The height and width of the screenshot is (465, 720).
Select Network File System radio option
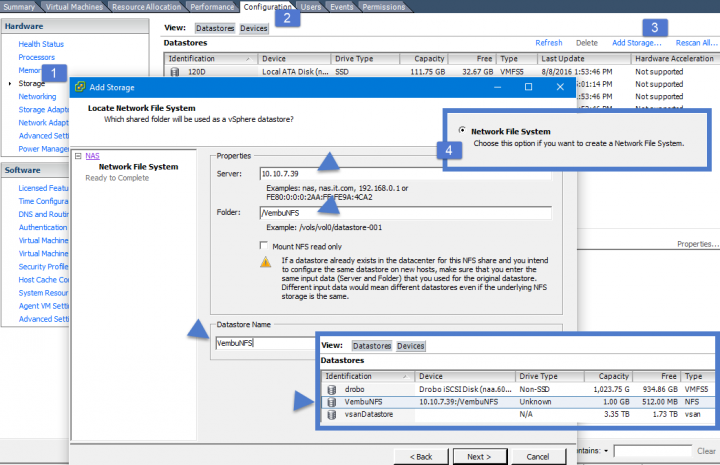[x=461, y=131]
